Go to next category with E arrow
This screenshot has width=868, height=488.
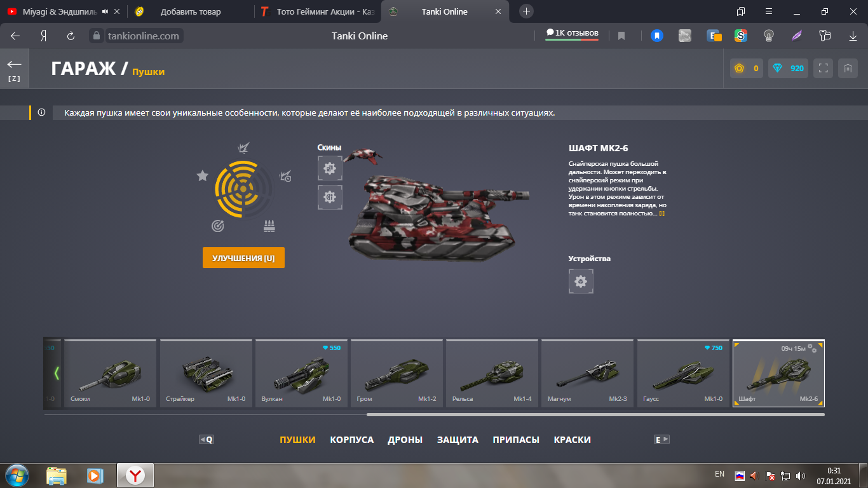coord(662,439)
